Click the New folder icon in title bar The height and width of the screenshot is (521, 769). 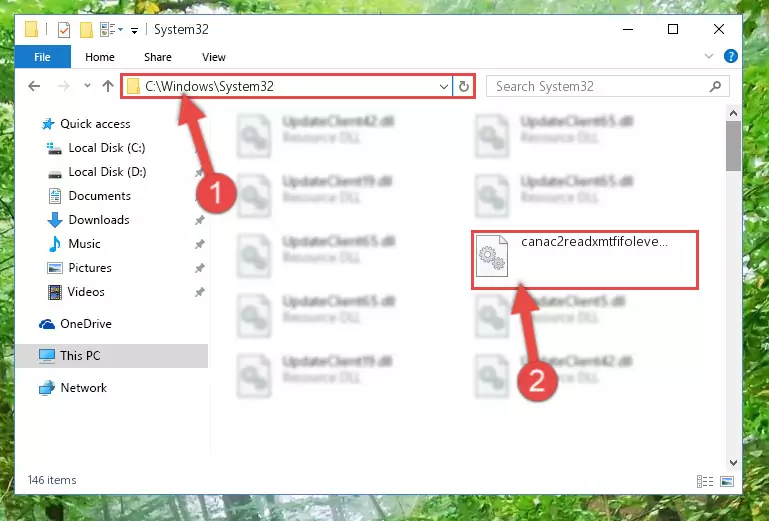[x=86, y=30]
